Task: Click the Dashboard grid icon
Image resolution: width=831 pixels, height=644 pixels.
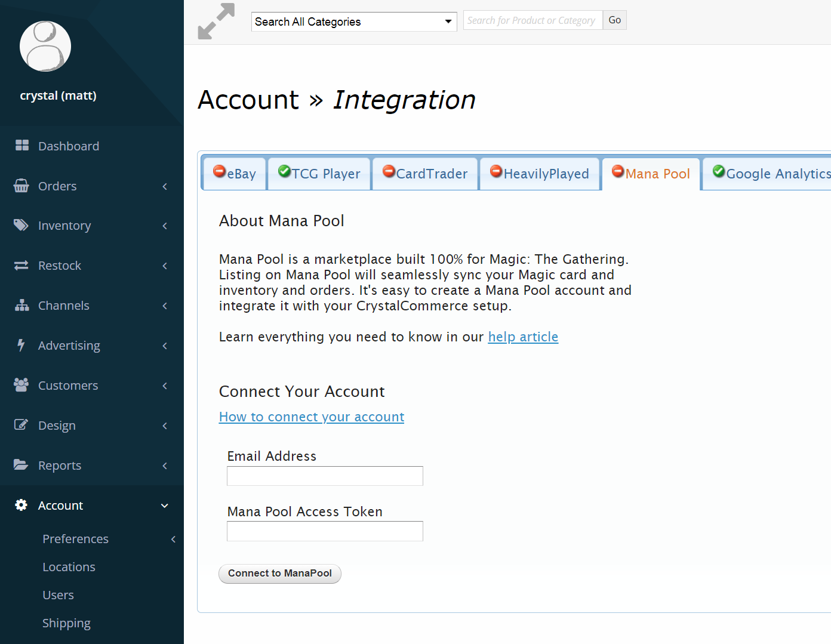Action: pos(22,145)
